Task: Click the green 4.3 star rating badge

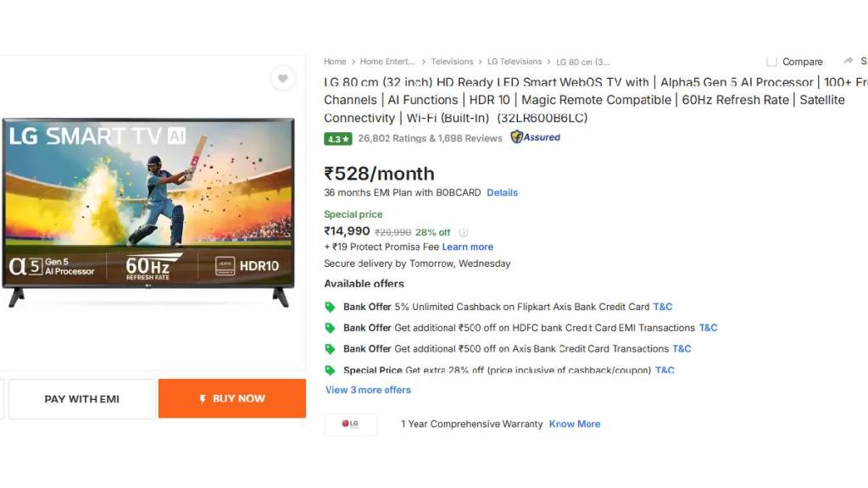Action: pos(337,138)
